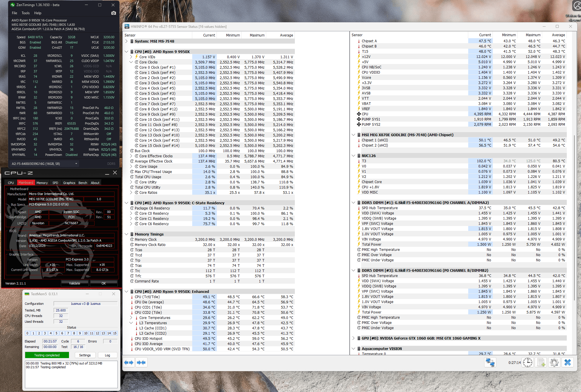This screenshot has width=581, height=392.
Task: Click thread status box number 7
Action: coord(68,333)
